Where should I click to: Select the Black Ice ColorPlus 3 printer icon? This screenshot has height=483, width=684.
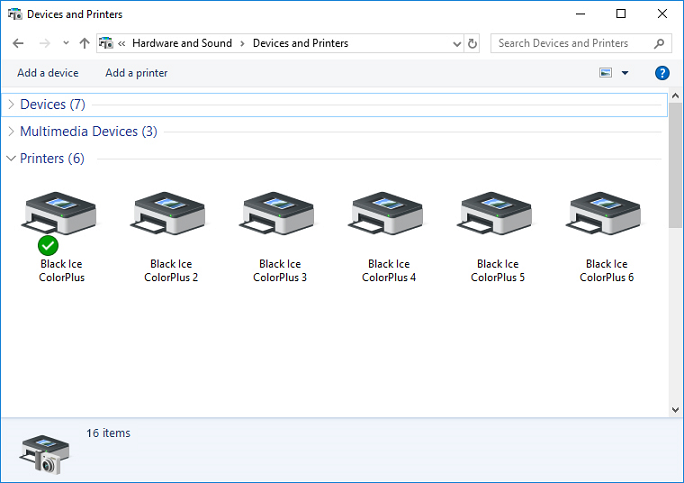pos(277,212)
